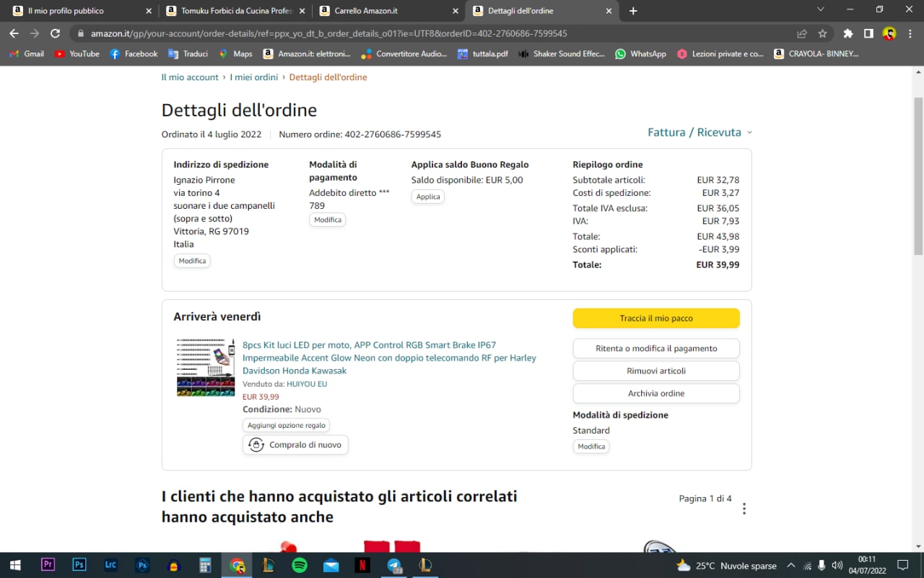The width and height of the screenshot is (924, 578).
Task: Click the Traccia il mio pacco button
Action: point(655,319)
